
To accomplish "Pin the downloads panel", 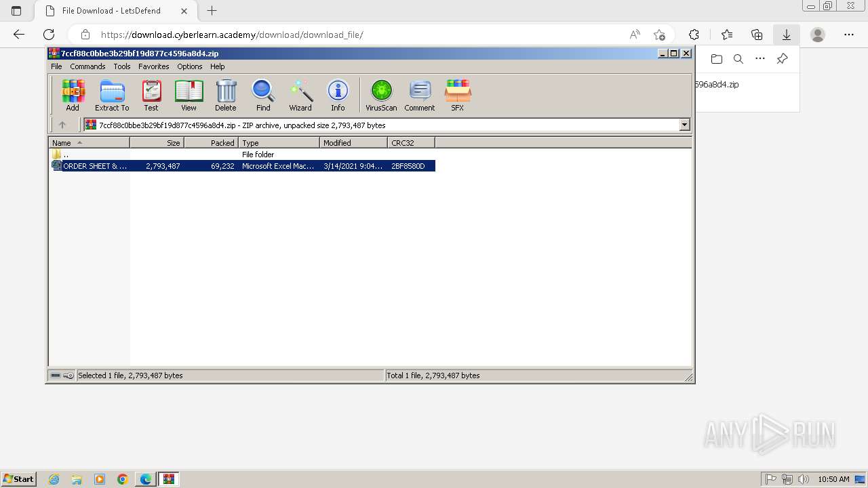I will pos(782,59).
